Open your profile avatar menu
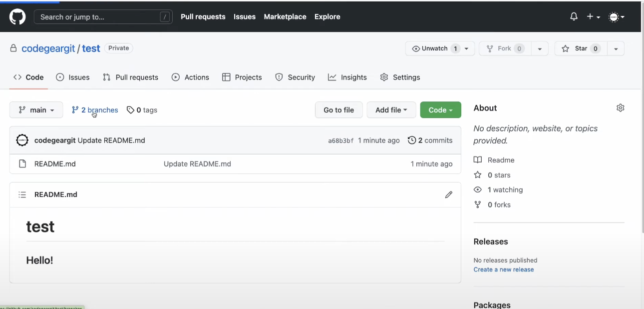The image size is (644, 309). click(614, 16)
